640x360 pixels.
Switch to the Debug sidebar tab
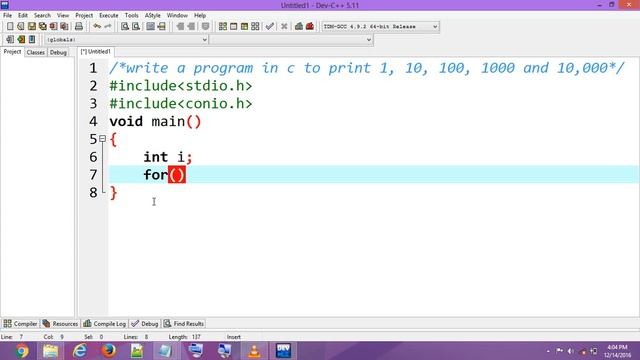[x=58, y=52]
